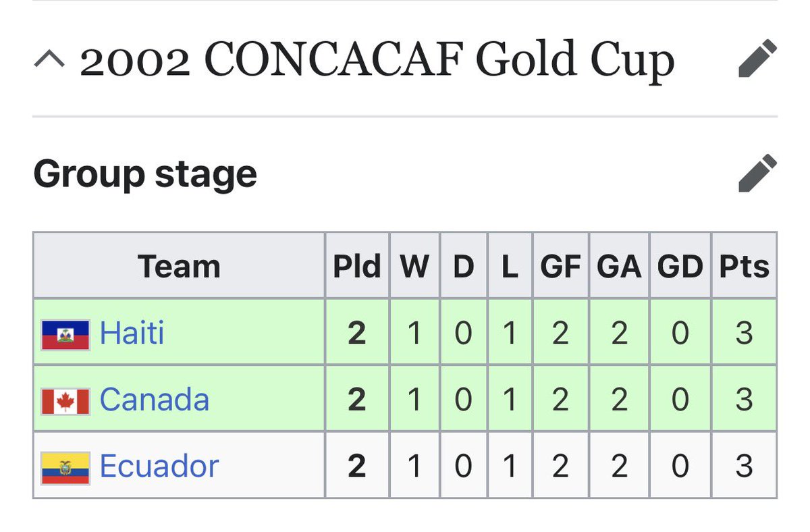
Task: Click the Canada flag icon
Action: 65,401
